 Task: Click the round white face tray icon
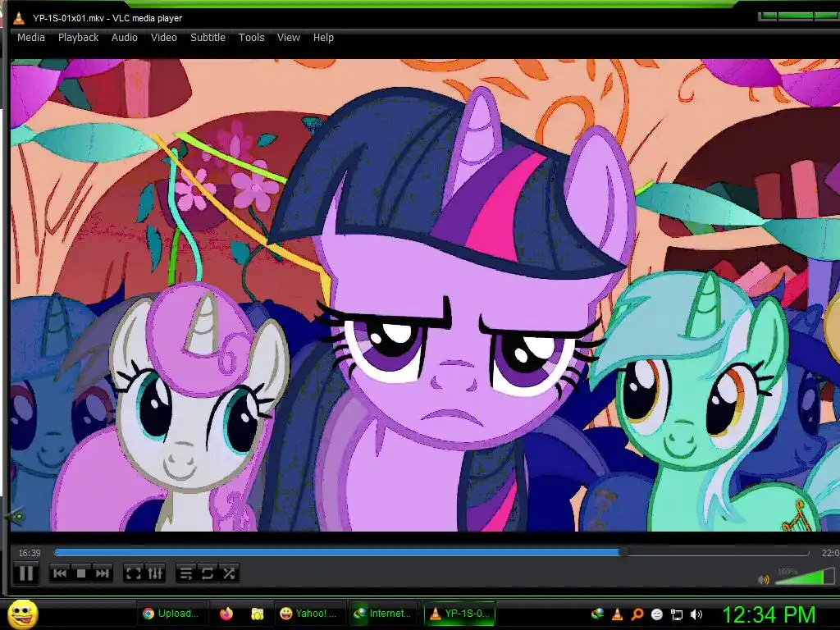coord(657,614)
